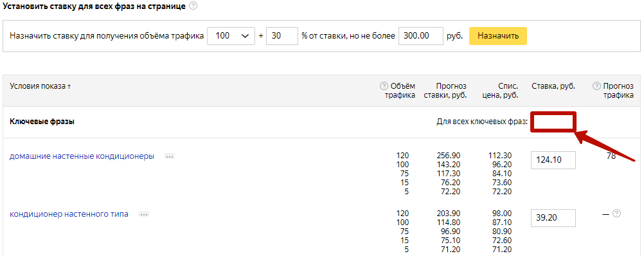Viewport: 644px width, 256px height.
Task: Click the Ставка, руб. column header
Action: [553, 86]
